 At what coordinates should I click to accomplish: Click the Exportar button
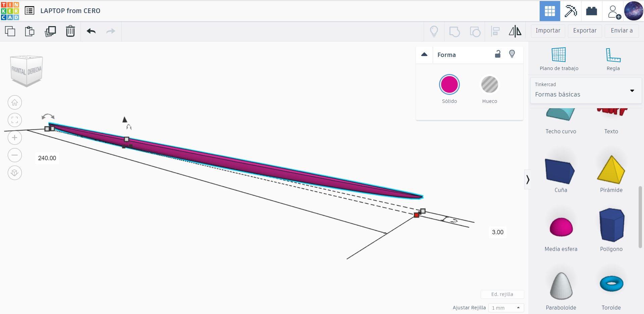pyautogui.click(x=585, y=31)
